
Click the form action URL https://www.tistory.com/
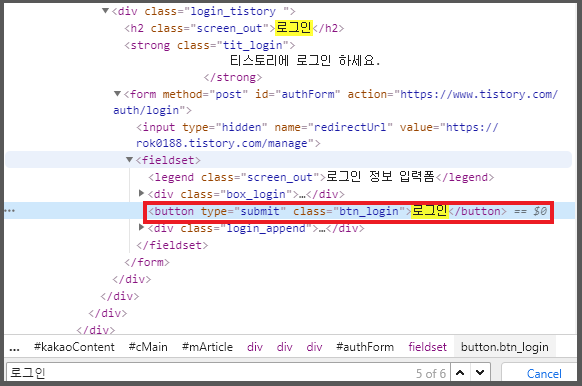(x=478, y=94)
